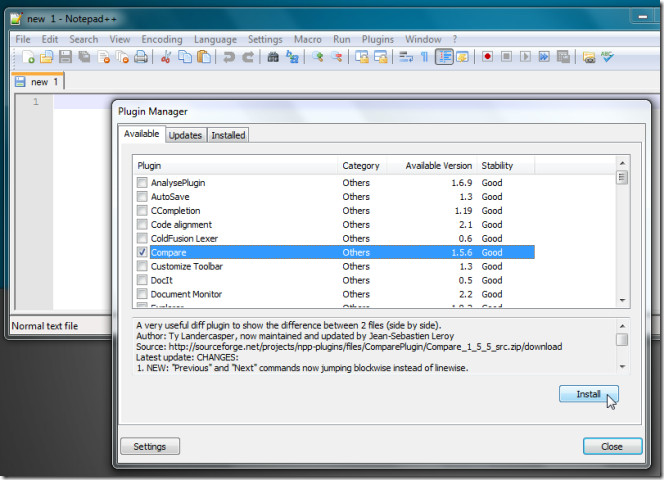Click Run macro multiple times icon
664x480 pixels.
[544, 57]
